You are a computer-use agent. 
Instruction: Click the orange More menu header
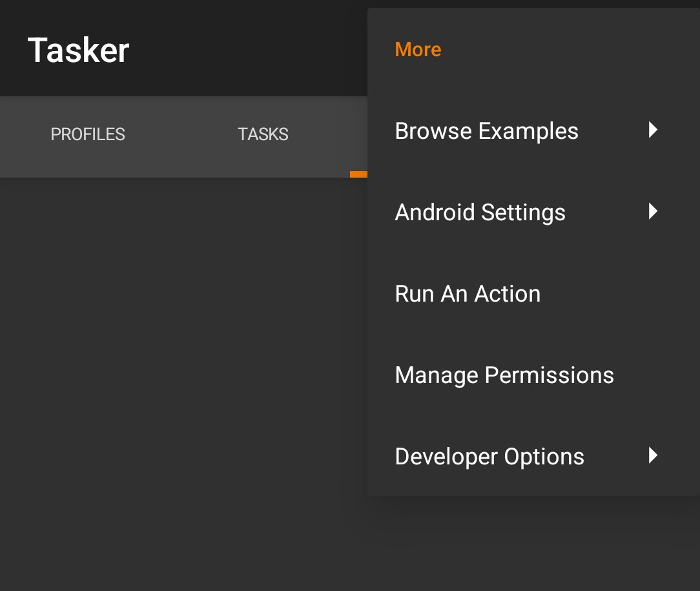418,50
